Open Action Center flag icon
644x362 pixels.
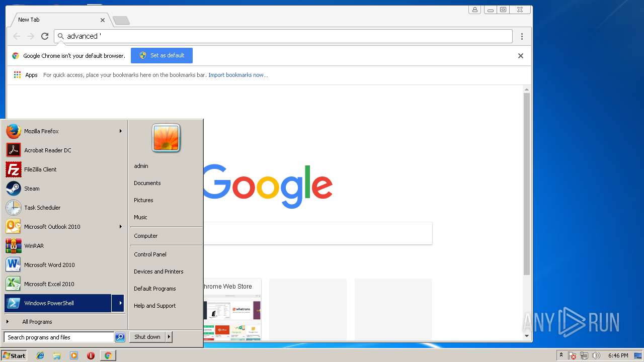(572, 355)
